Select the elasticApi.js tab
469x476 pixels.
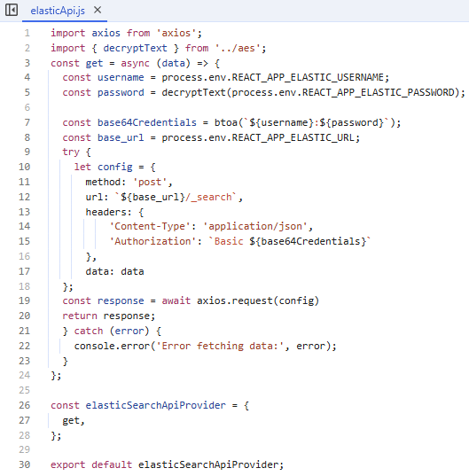tap(58, 11)
